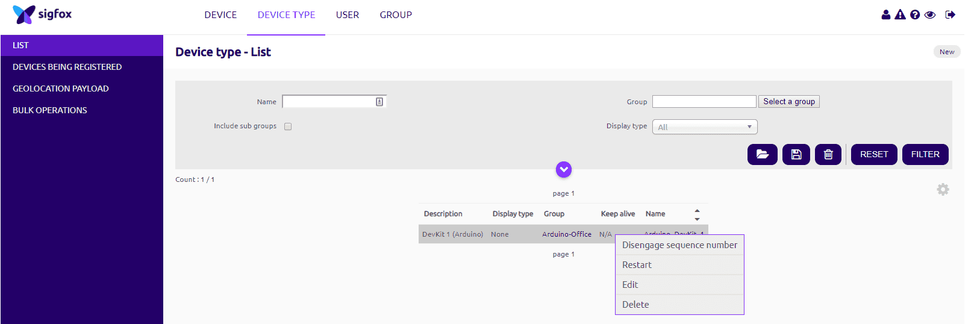Viewport: 980px width, 324px height.
Task: Open help via question mark icon
Action: tap(915, 14)
